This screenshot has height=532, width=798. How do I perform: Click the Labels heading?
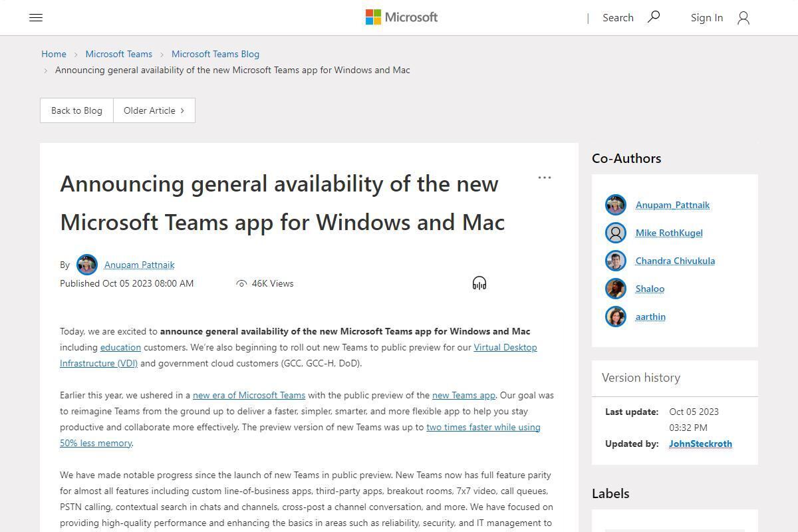coord(610,493)
